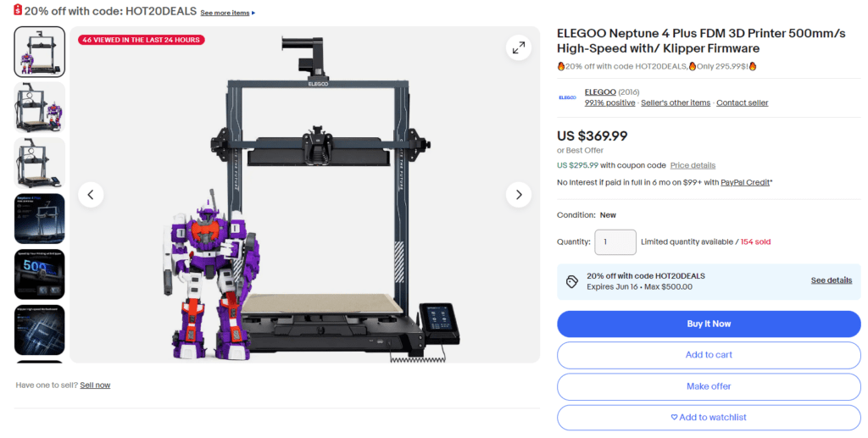Click the Quantity input field
The height and width of the screenshot is (438, 868).
point(615,242)
